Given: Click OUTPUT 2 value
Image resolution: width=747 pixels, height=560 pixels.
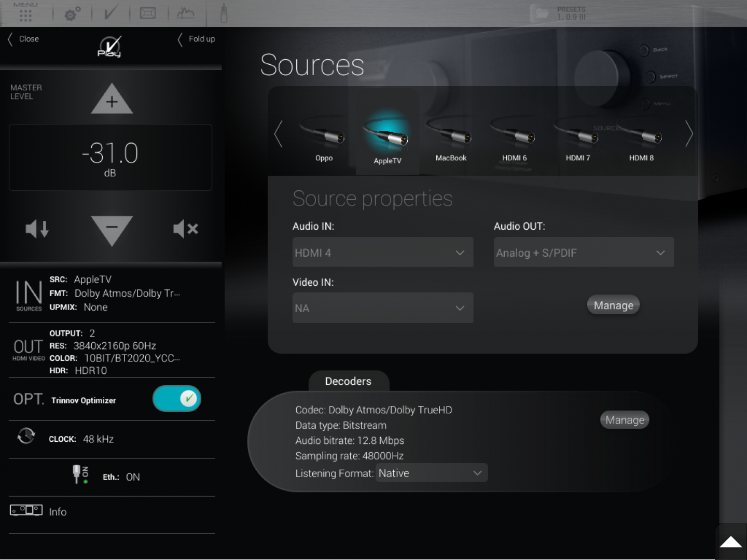Looking at the screenshot, I should pyautogui.click(x=92, y=333).
